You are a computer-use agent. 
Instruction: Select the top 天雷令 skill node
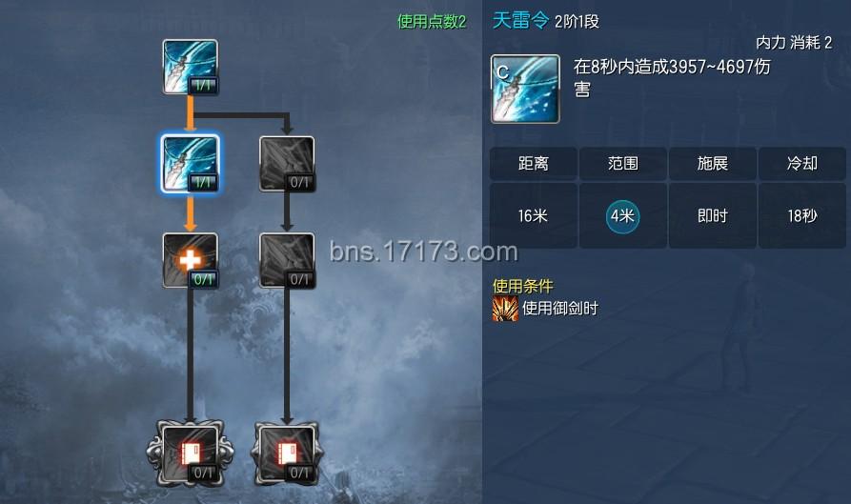click(190, 67)
